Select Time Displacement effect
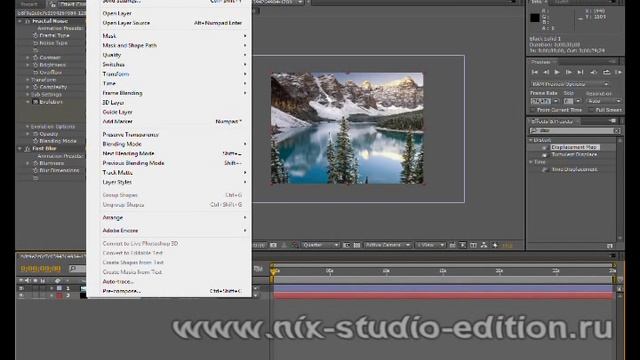Screen dimensions: 640x360 click(x=574, y=169)
